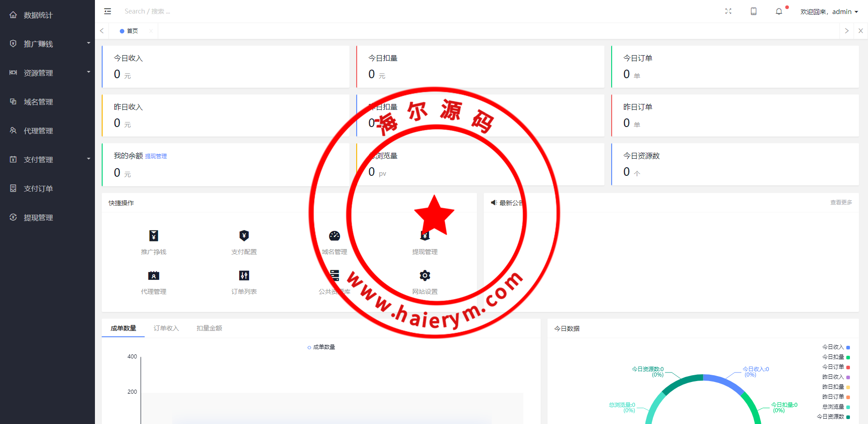Switch to 订单收入 chart tab
868x424 pixels.
[x=166, y=328]
